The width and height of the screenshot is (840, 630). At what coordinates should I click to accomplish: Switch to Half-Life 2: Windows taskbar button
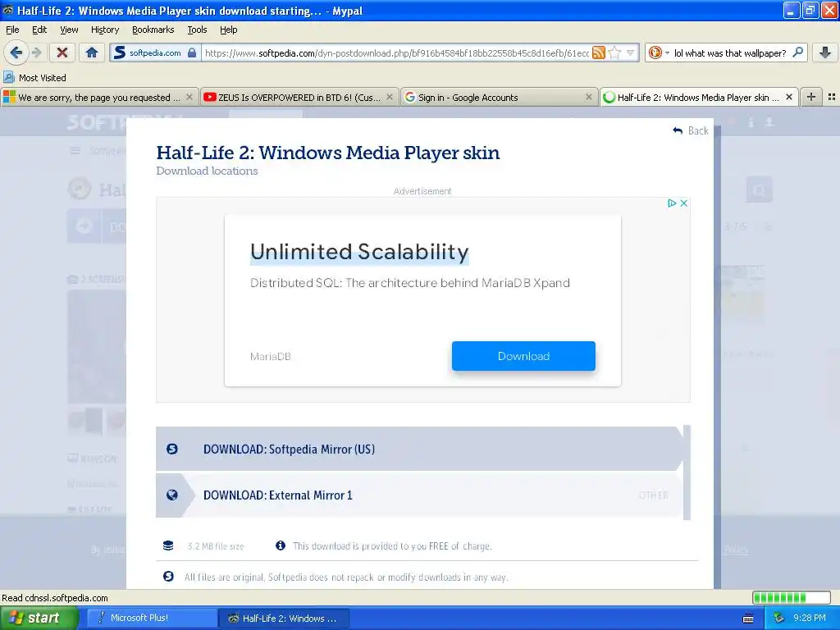pyautogui.click(x=284, y=619)
